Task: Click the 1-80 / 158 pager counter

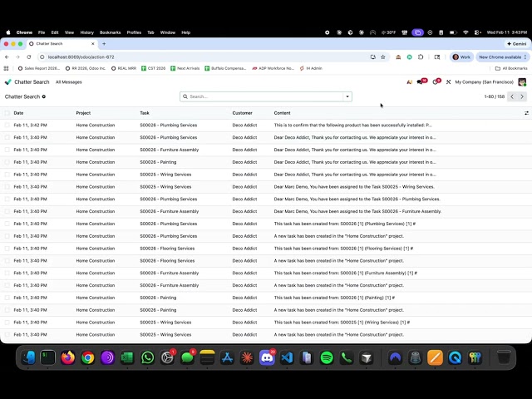Action: click(494, 96)
